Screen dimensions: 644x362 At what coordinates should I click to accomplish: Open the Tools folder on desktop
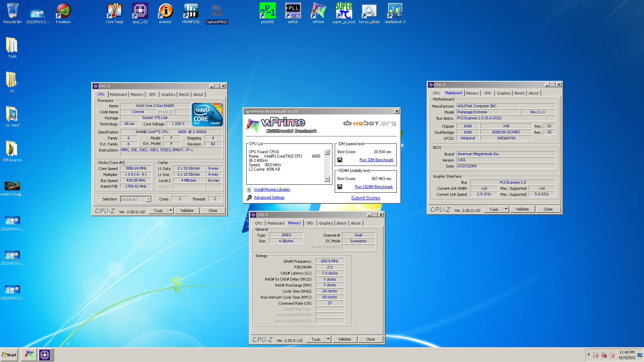[12, 48]
